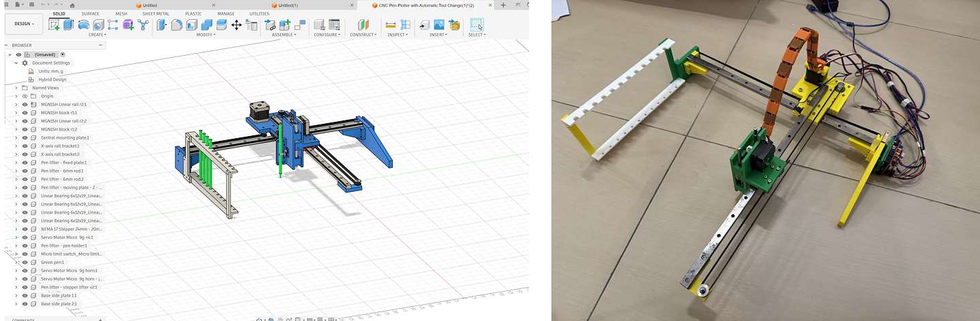Select the Measure tool in Inspect
The width and height of the screenshot is (980, 321).
(x=391, y=24)
